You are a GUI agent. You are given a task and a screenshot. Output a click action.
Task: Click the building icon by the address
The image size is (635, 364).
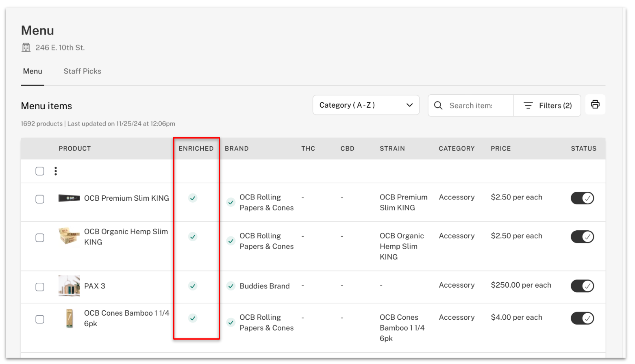coord(26,48)
